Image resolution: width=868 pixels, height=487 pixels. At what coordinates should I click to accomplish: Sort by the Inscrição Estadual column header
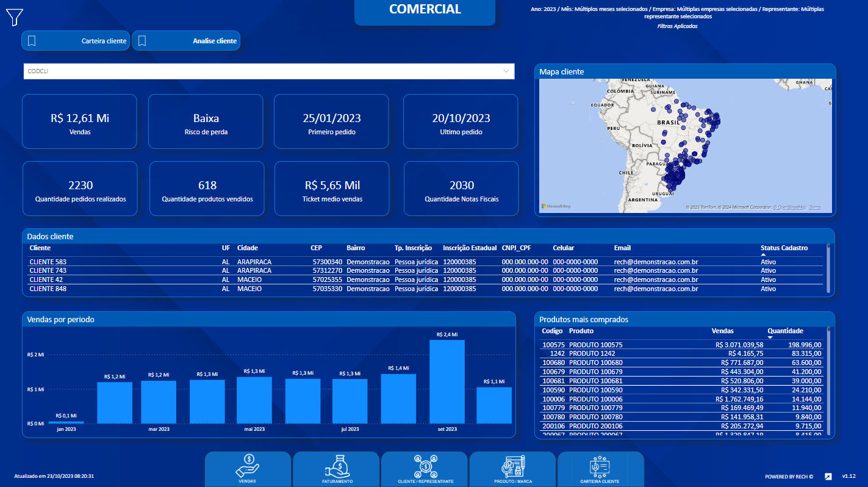point(470,248)
